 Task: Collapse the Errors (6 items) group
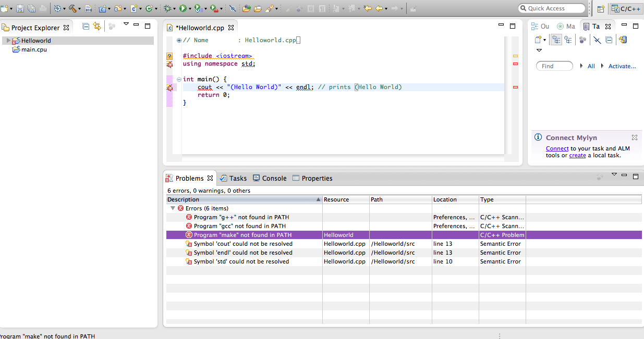173,208
